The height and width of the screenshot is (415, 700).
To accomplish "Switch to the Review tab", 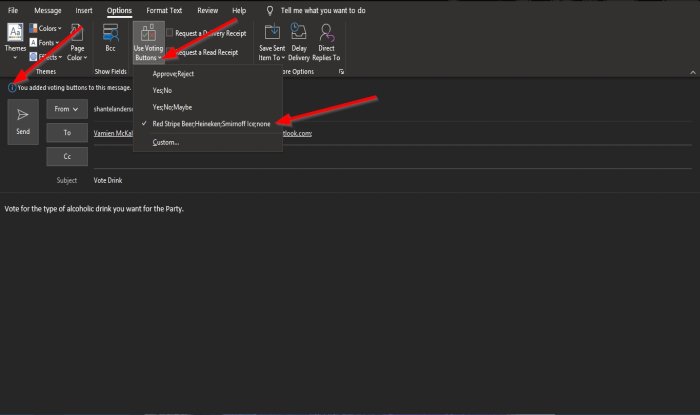I will [208, 10].
